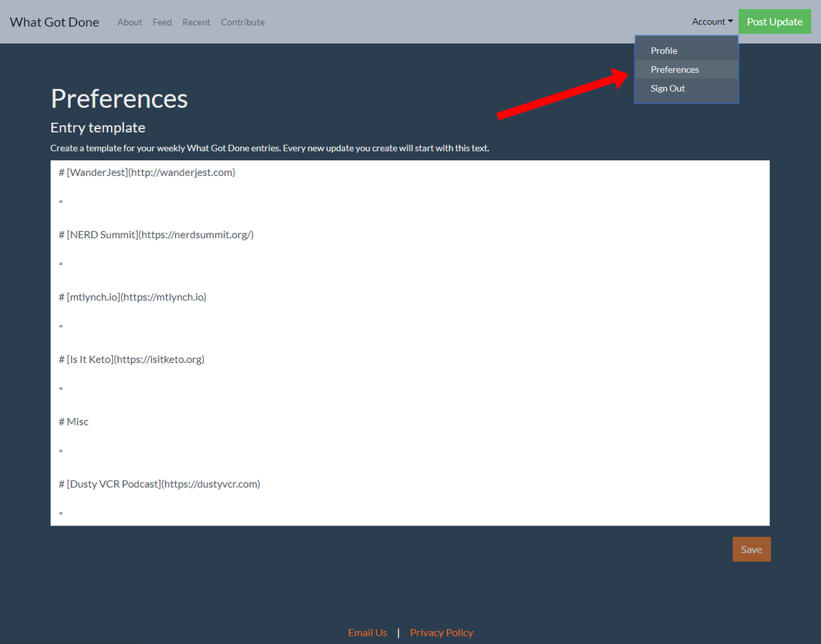
Task: Open the Privacy Policy footer link
Action: click(x=441, y=632)
